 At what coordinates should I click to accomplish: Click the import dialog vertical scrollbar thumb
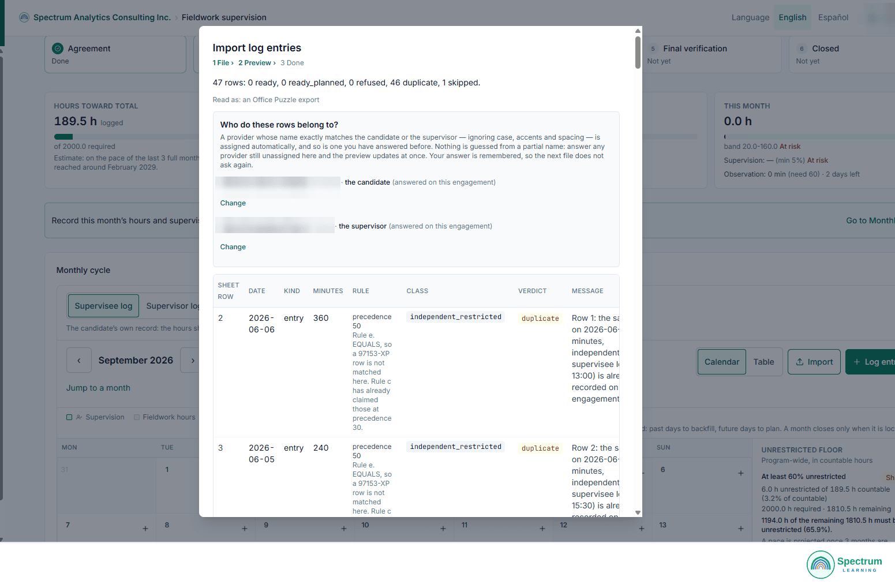pos(638,53)
